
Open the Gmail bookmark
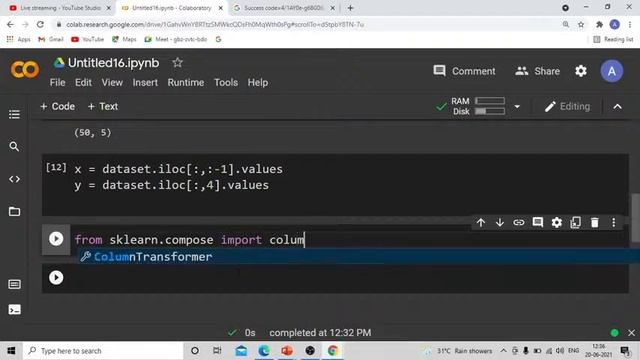(51, 40)
